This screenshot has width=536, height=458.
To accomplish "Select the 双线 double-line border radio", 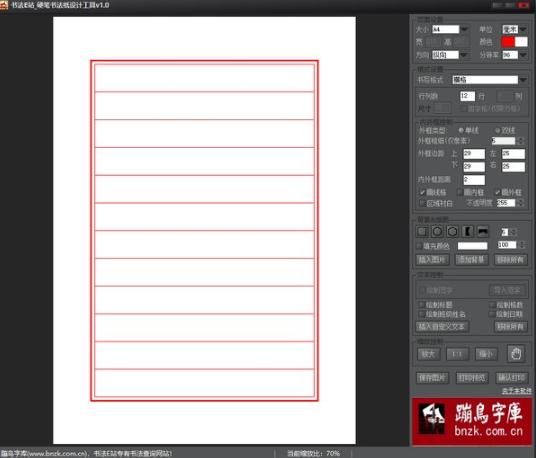I will pos(497,130).
